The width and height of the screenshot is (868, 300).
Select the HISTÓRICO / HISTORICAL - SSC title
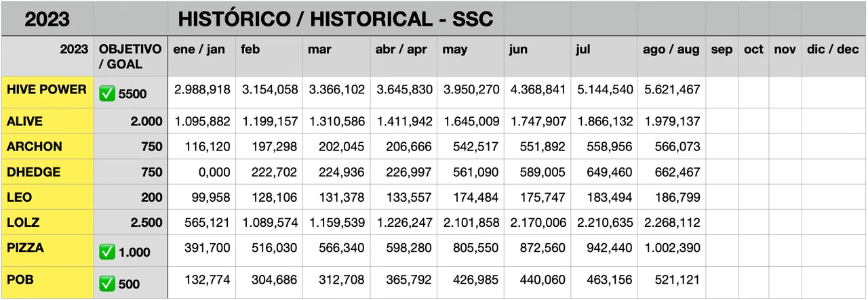tap(335, 19)
